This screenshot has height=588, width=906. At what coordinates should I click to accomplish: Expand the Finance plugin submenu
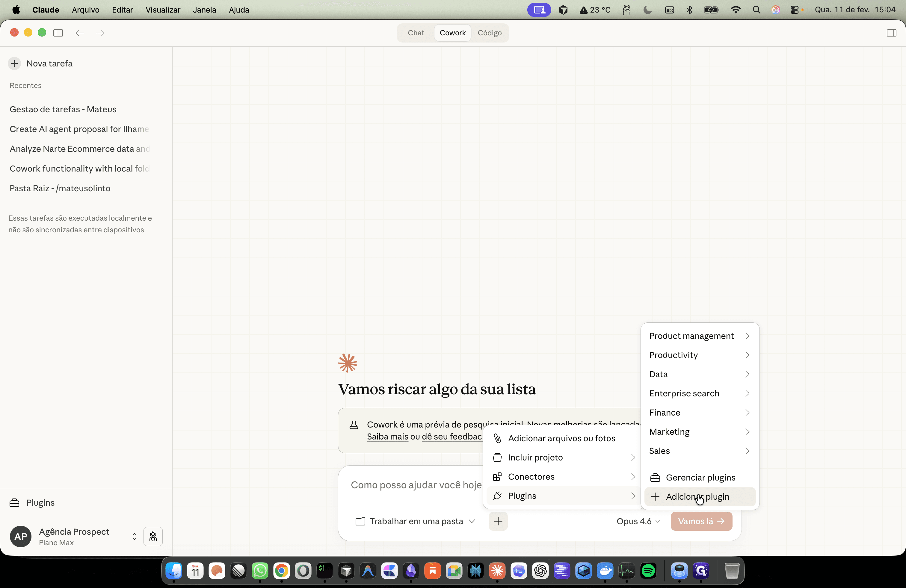click(x=700, y=413)
